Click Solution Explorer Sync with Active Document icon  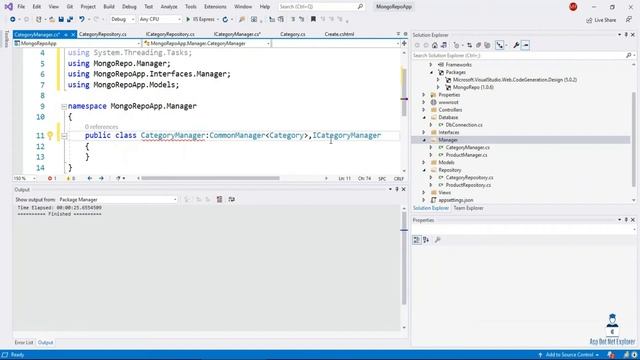pyautogui.click(x=469, y=45)
